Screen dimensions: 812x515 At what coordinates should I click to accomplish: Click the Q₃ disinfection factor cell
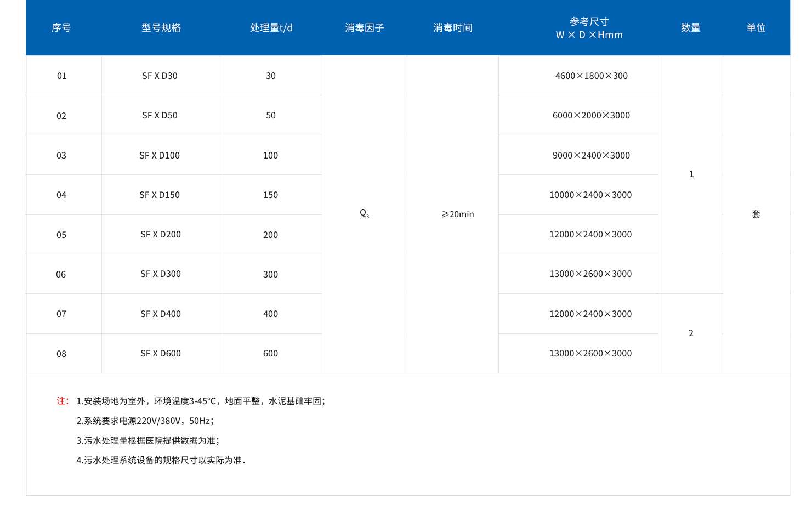pos(365,213)
